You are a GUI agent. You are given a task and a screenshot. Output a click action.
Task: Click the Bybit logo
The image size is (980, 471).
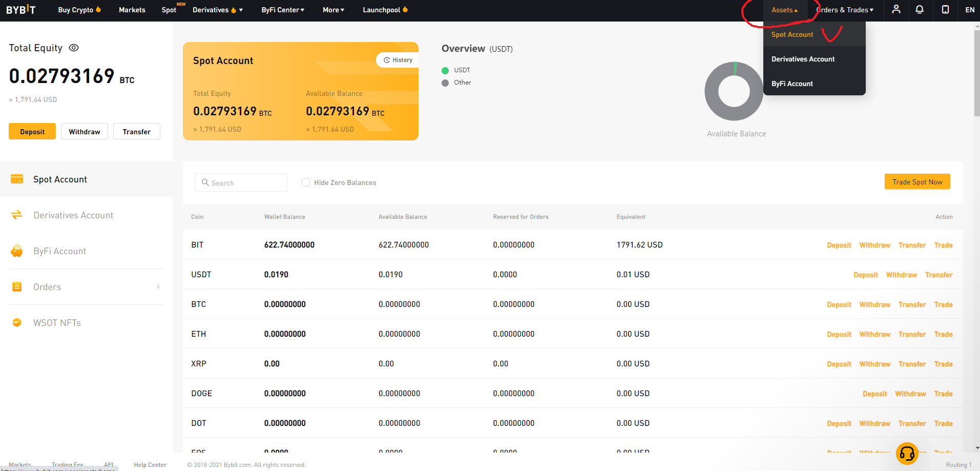tap(21, 10)
